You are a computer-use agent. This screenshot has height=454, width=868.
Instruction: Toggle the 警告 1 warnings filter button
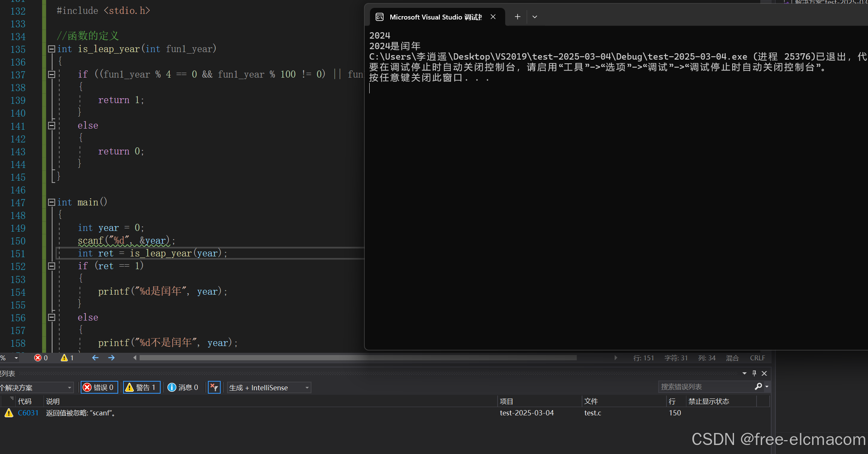[141, 387]
